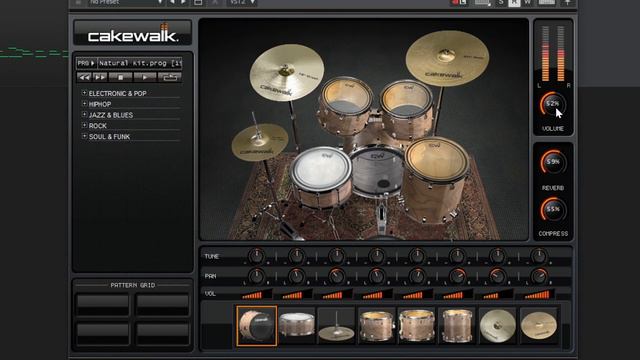Hit the kick drum in kit view

376,171
